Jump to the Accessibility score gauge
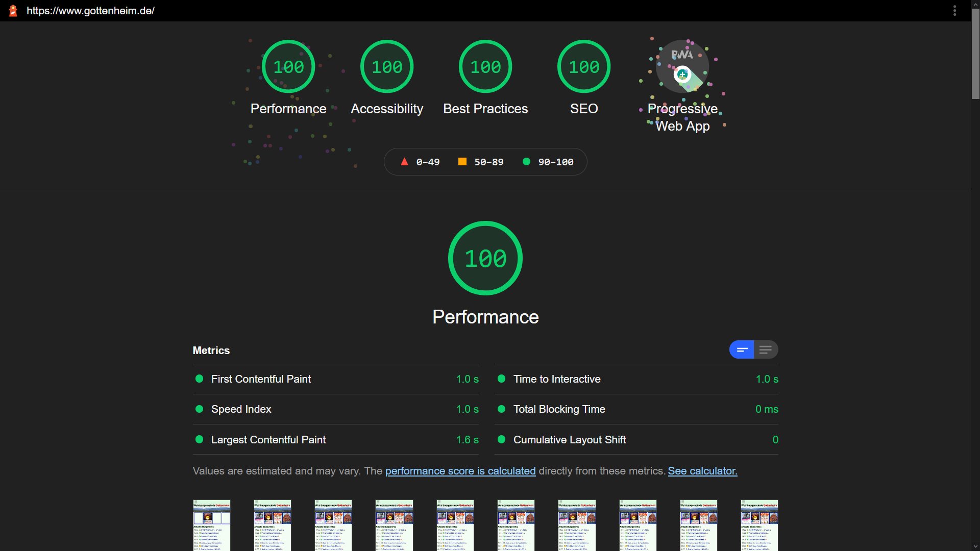Screen dimensions: 980x551 pyautogui.click(x=387, y=67)
